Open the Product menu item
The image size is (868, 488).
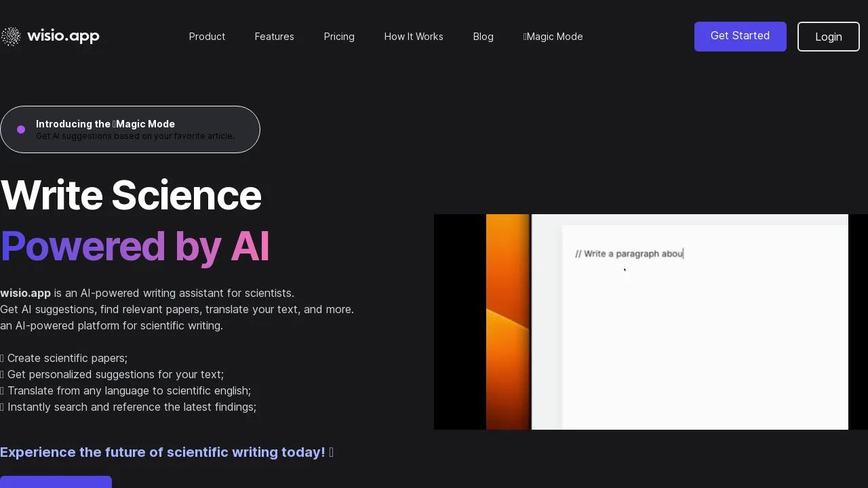[207, 37]
